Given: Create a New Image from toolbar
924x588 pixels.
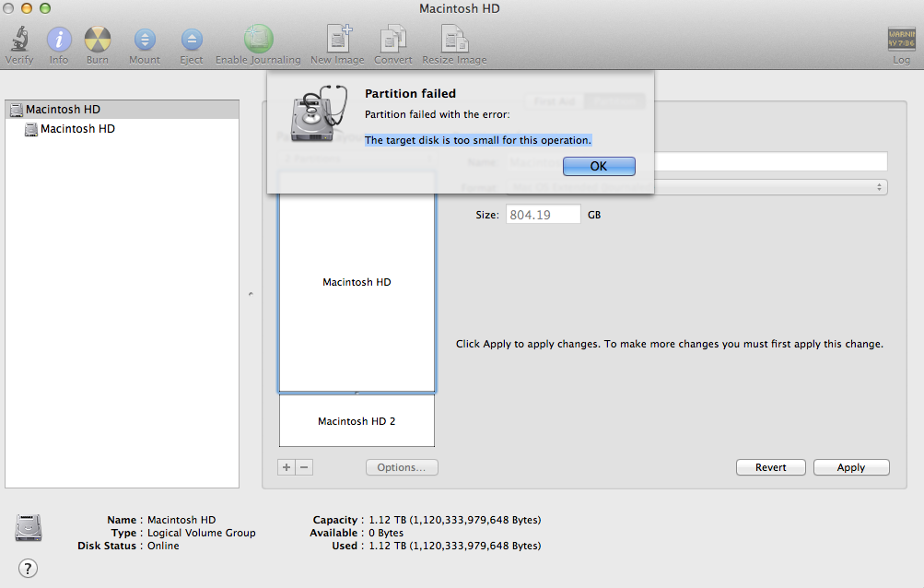Looking at the screenshot, I should (338, 39).
